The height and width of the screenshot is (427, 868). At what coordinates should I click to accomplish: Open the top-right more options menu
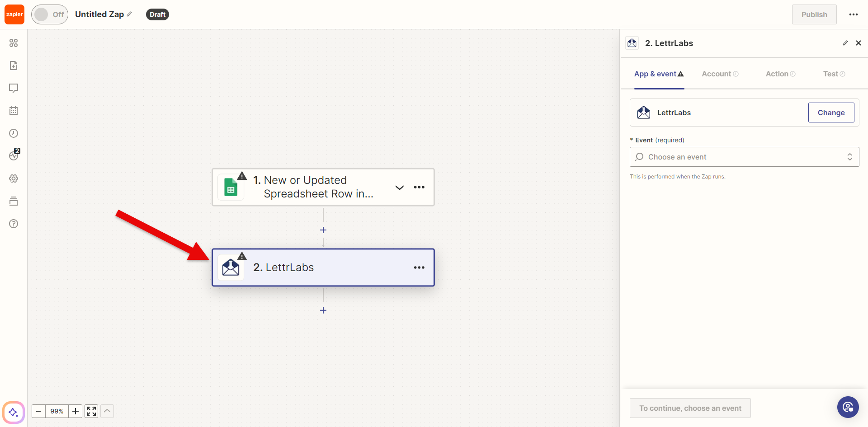[x=854, y=14]
